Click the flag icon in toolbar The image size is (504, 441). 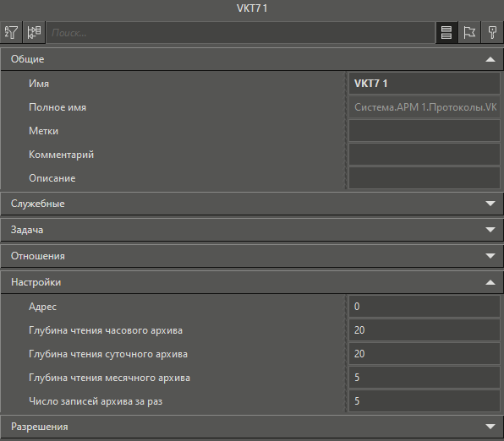coord(469,32)
